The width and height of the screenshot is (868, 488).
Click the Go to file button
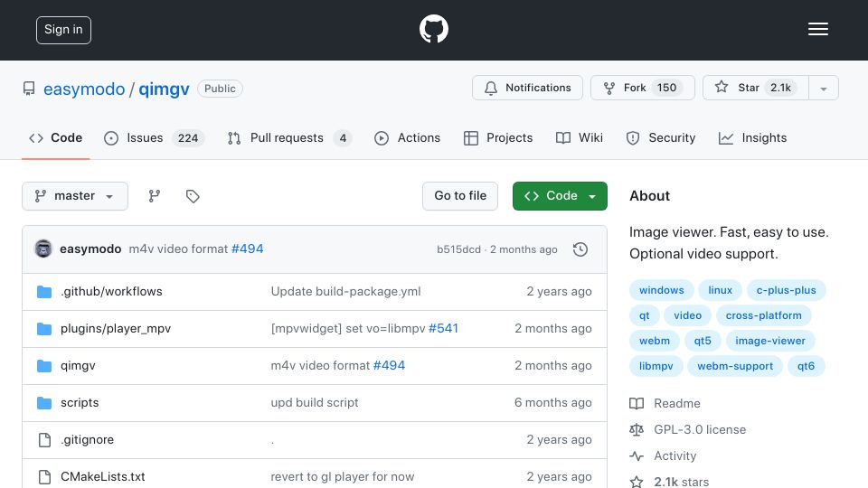[460, 196]
